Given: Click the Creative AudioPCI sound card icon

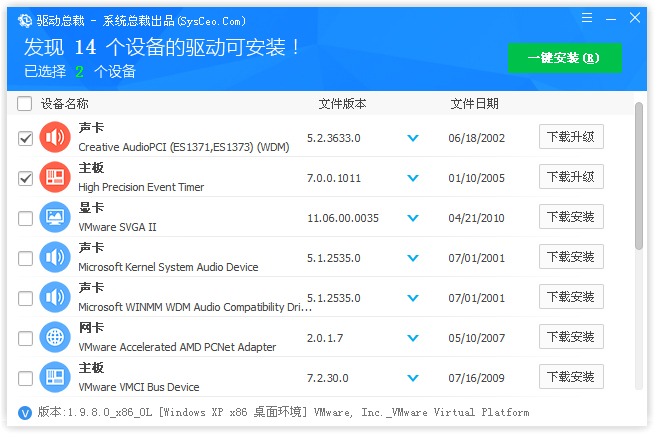Looking at the screenshot, I should [55, 137].
